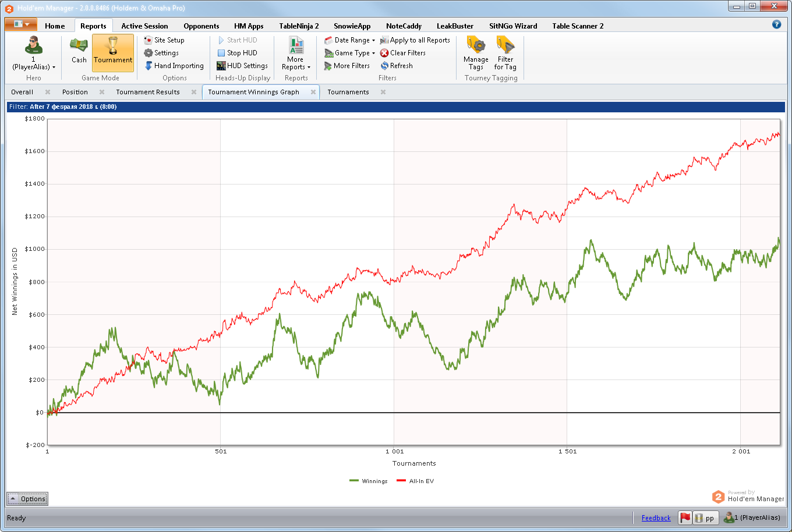Image resolution: width=792 pixels, height=532 pixels.
Task: Open More Filters
Action: coord(347,66)
